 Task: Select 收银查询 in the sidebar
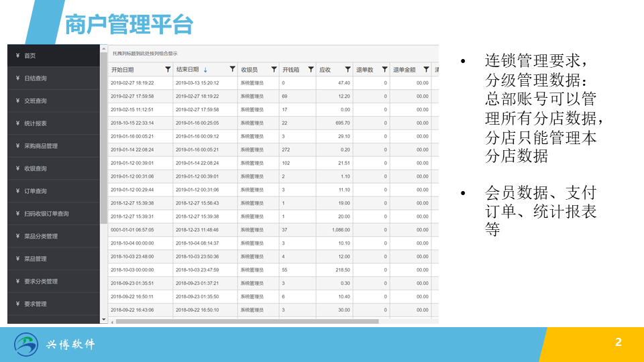pyautogui.click(x=54, y=169)
